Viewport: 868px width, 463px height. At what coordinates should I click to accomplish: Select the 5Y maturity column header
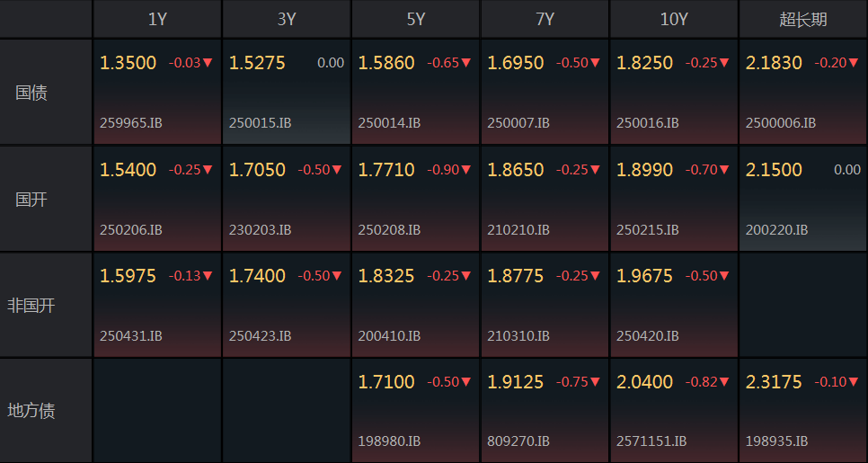point(416,19)
